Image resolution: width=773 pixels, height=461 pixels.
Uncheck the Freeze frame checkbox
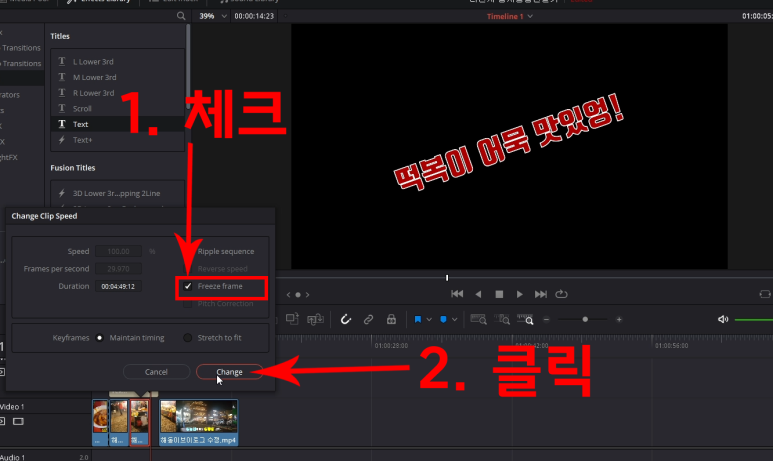coord(188,286)
